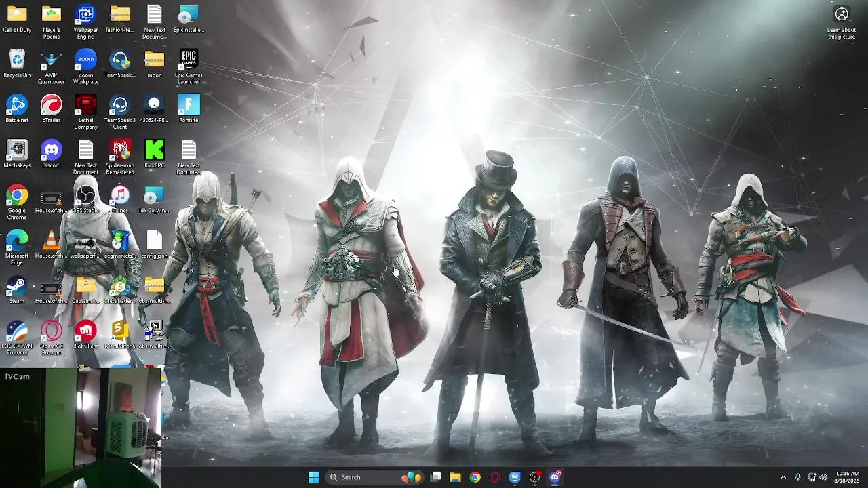This screenshot has height=488, width=868.
Task: Open Battle.net desktop shortcut
Action: click(17, 109)
